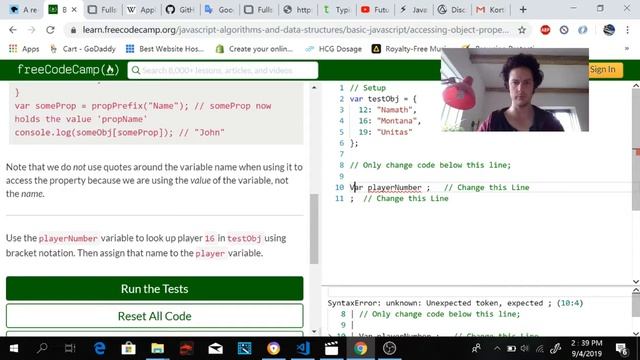Open the battery status tray icon
Image resolution: width=640 pixels, height=360 pixels.
[511, 349]
